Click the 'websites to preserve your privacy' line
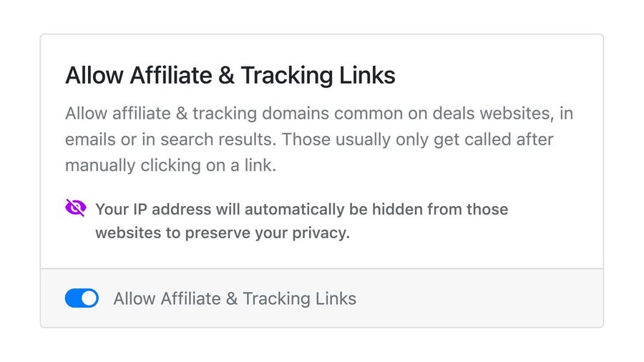Viewport: 644px width, 362px height. (223, 233)
